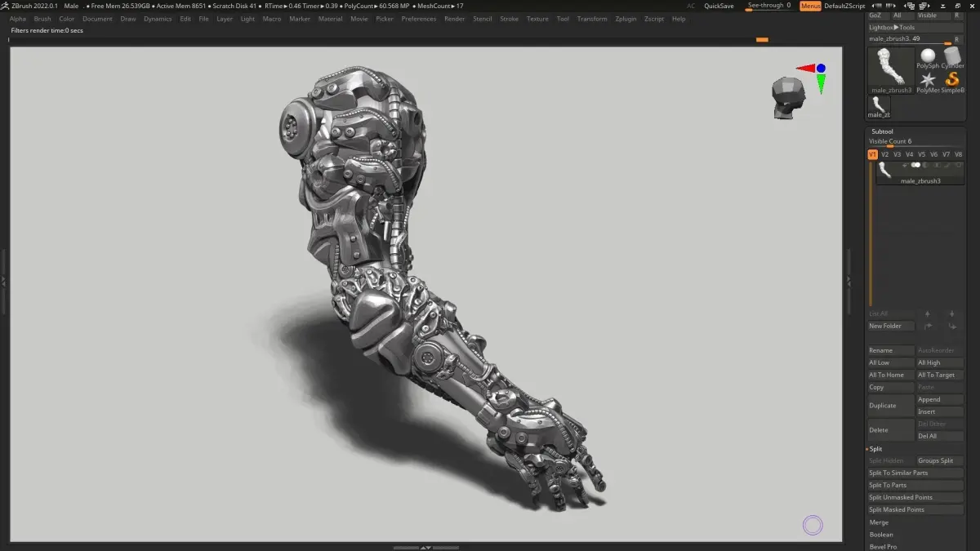The width and height of the screenshot is (980, 551).
Task: Select the PolySphere tool icon
Action: point(928,58)
